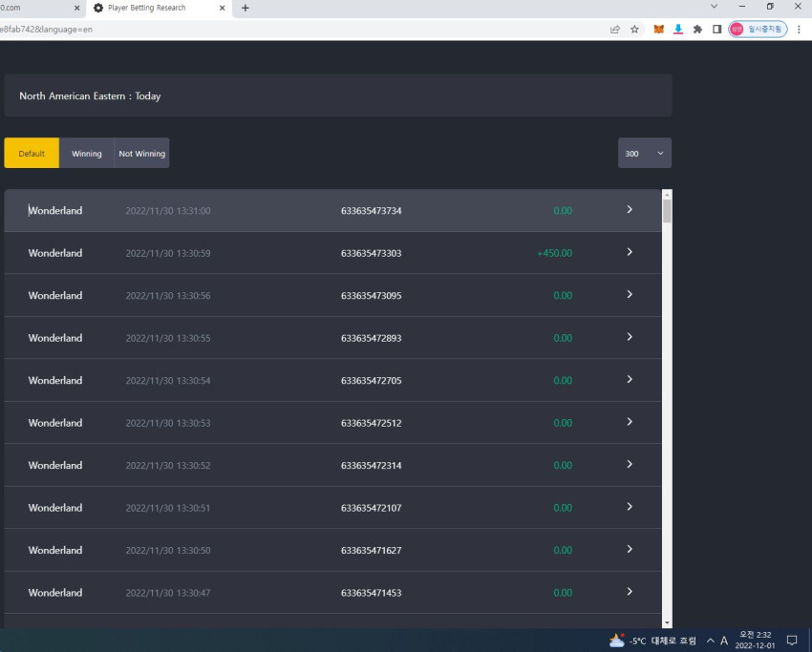
Task: Click the 0.00 amount for bet 633635471627
Action: 563,550
